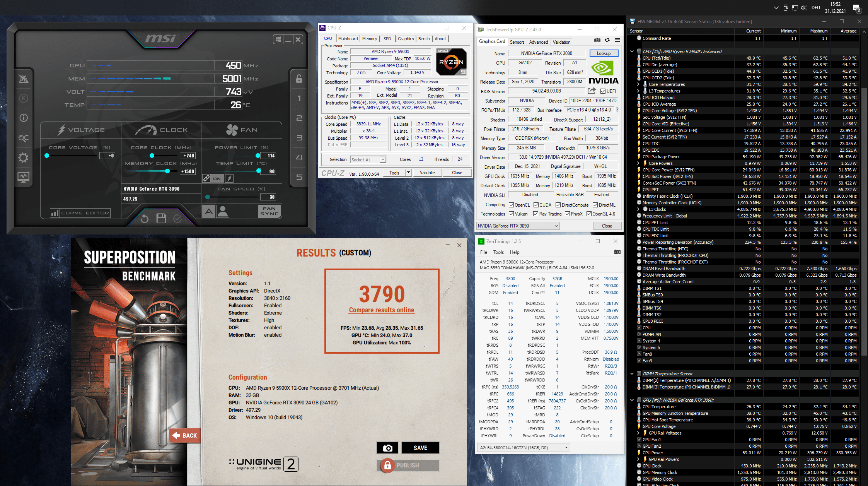Click the Superposition screenshot camera button
868x486 pixels.
387,448
